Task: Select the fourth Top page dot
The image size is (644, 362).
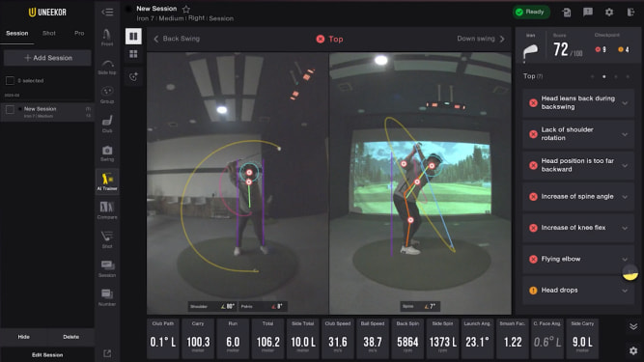Action: click(628, 76)
